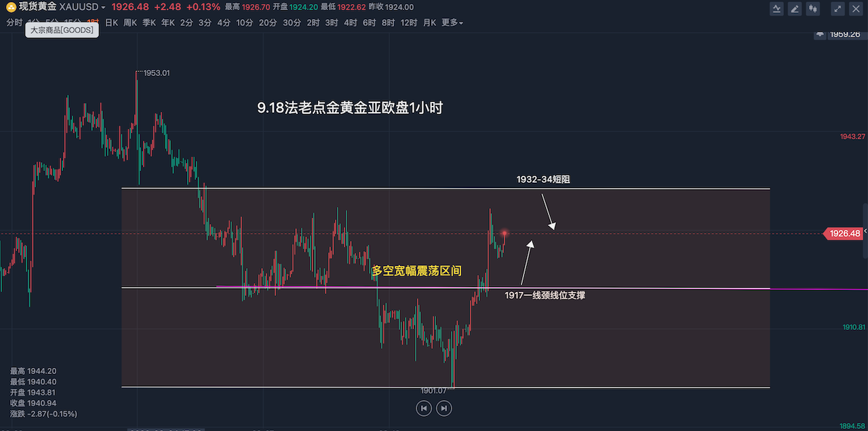Expand the chart to fullscreen

838,9
